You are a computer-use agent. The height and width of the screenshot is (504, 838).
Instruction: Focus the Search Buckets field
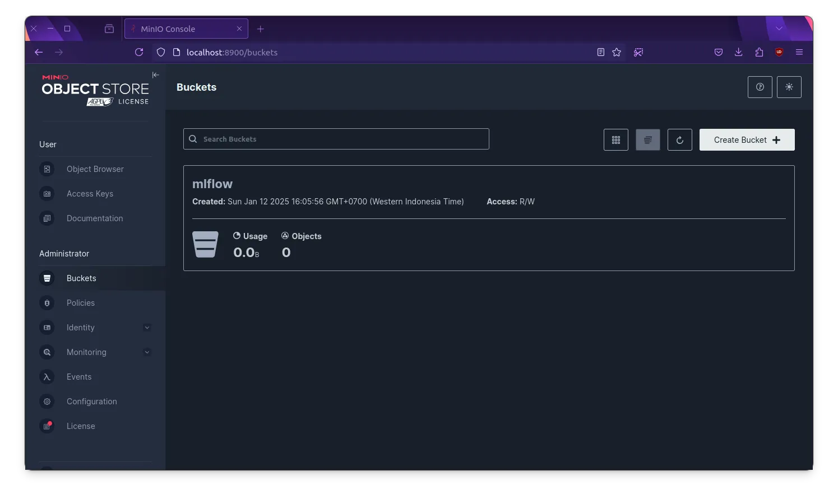tap(336, 139)
